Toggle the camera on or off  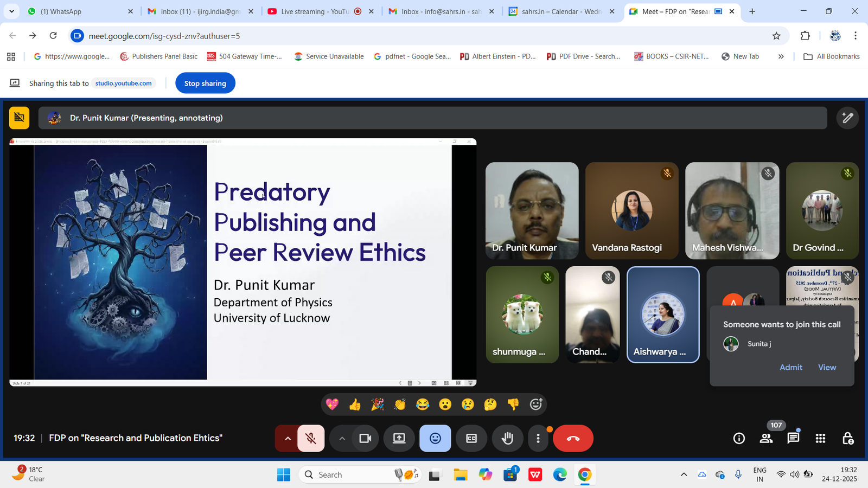(x=365, y=438)
